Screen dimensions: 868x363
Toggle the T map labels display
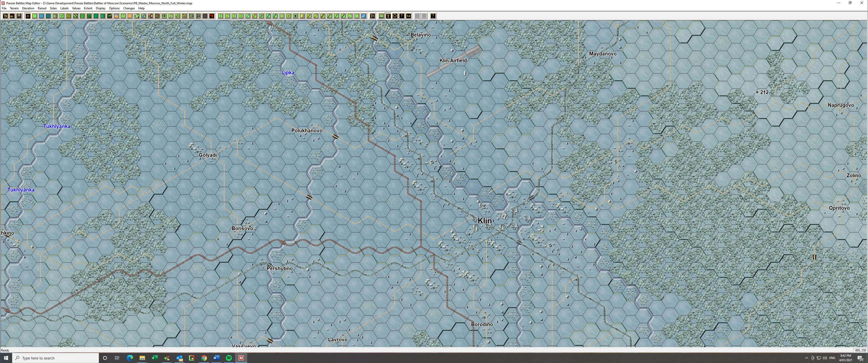pyautogui.click(x=388, y=16)
